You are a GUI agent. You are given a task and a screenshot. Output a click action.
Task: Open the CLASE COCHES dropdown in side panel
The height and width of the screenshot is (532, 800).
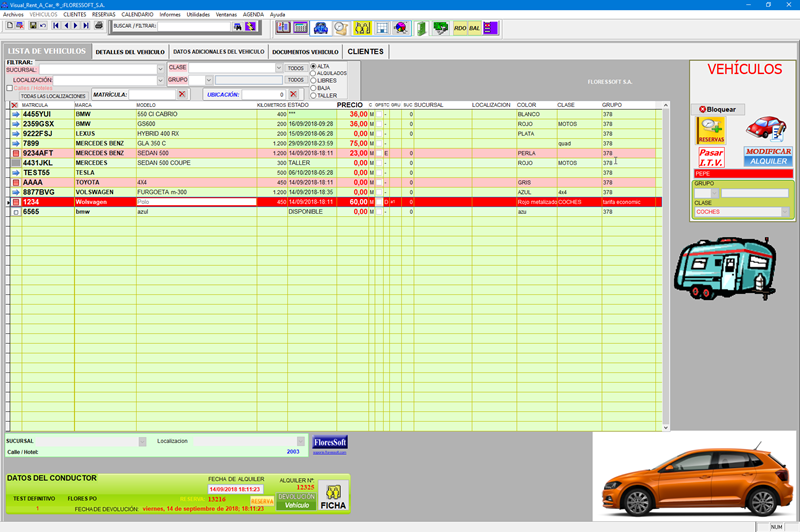(785, 212)
